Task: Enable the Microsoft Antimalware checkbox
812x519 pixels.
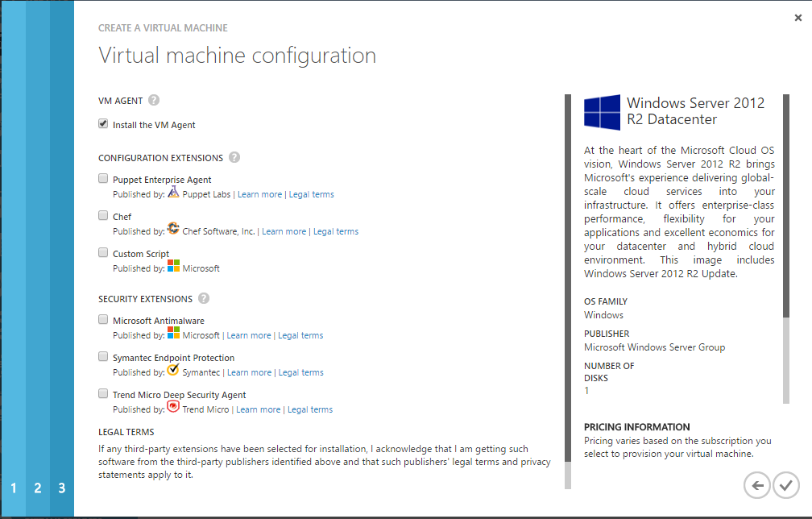Action: coord(103,320)
